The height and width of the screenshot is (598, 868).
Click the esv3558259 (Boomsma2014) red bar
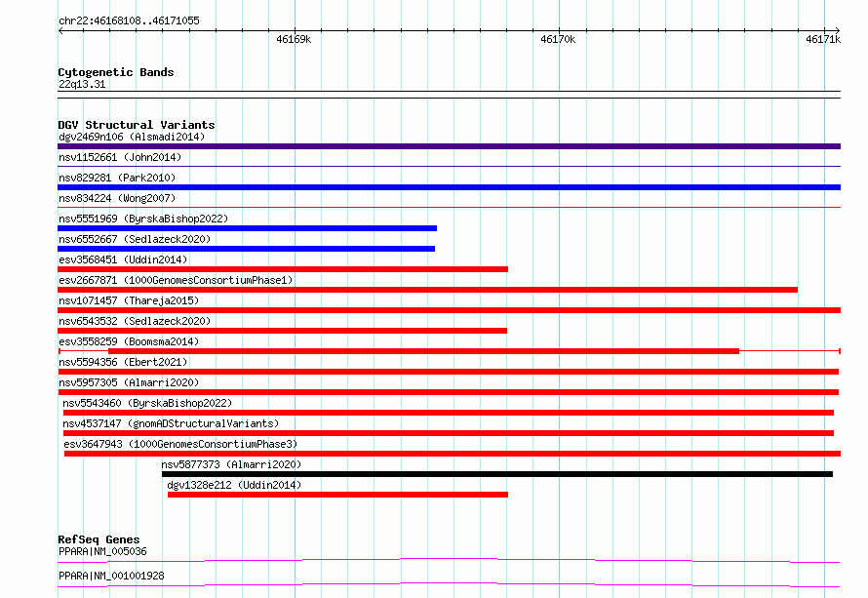423,351
